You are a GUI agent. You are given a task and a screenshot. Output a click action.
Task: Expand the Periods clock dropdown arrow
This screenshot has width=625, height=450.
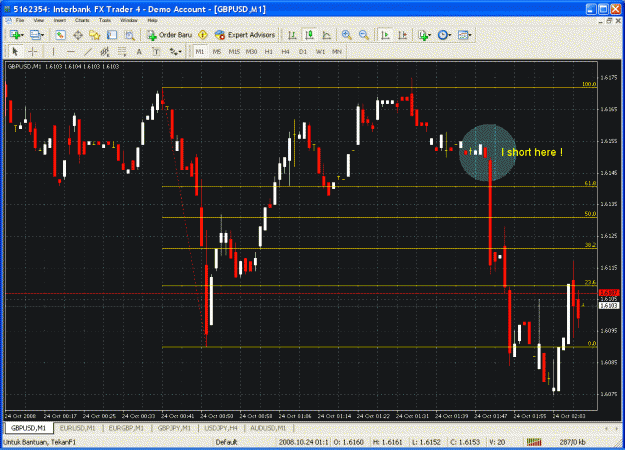(450, 35)
